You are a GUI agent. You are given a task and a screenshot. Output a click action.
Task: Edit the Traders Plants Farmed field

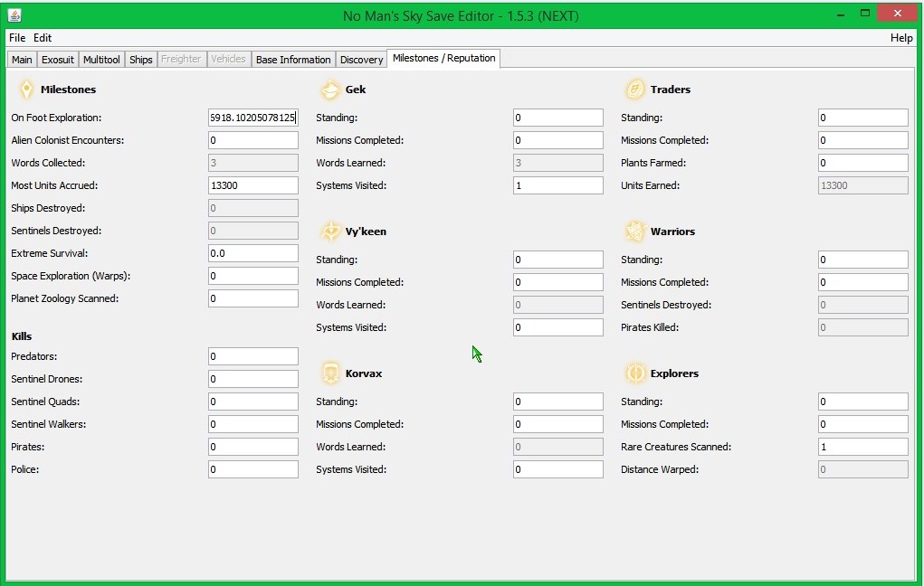[x=863, y=163]
